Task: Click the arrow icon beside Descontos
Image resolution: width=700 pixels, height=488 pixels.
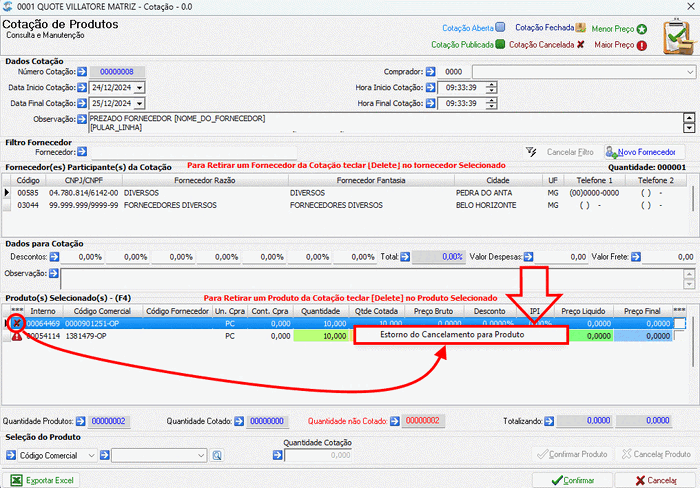Action: 54,257
